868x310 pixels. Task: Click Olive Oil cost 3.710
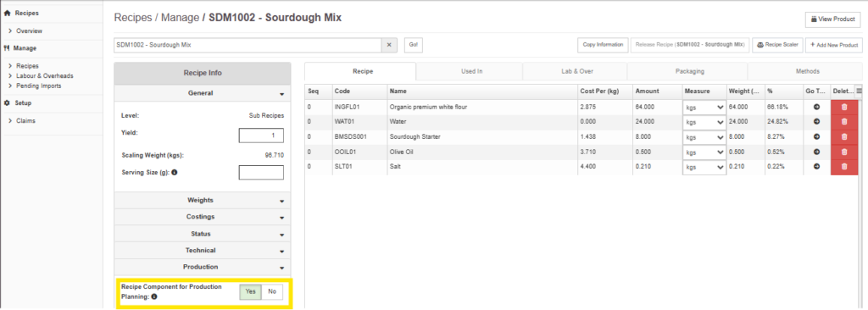click(x=604, y=151)
